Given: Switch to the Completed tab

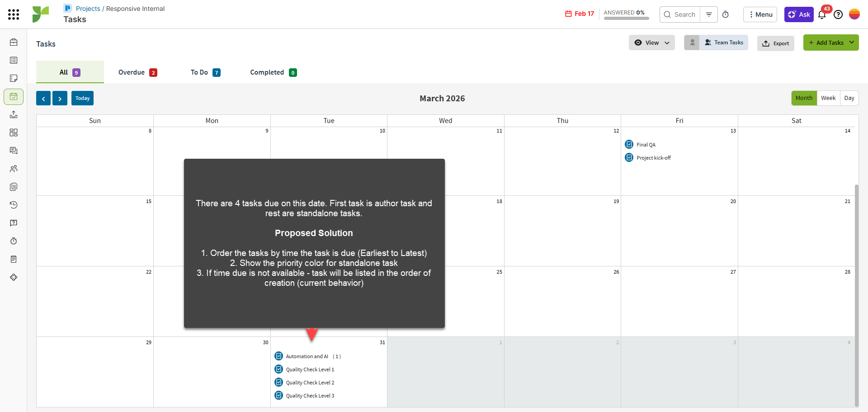Looking at the screenshot, I should (273, 72).
